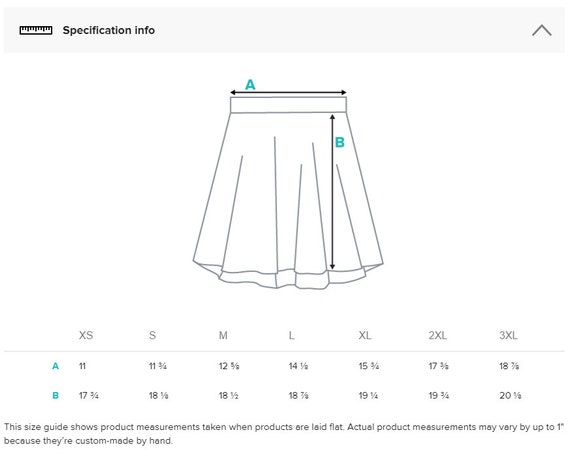
Task: Click the Specification info heading
Action: coord(109,30)
